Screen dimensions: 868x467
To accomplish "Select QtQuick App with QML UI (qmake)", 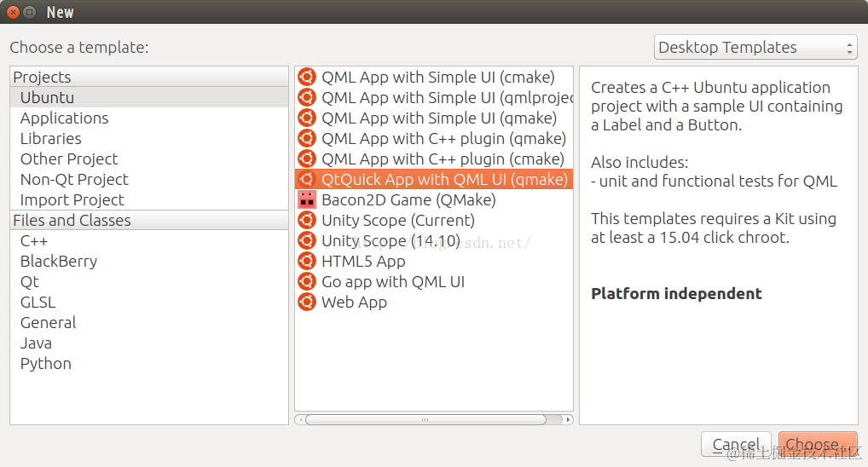I will [x=434, y=179].
